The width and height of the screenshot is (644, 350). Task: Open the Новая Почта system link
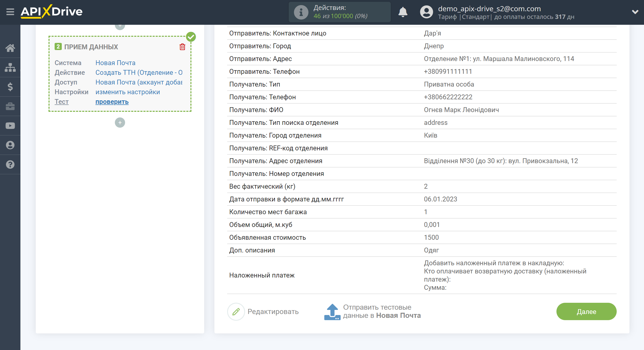tap(115, 63)
